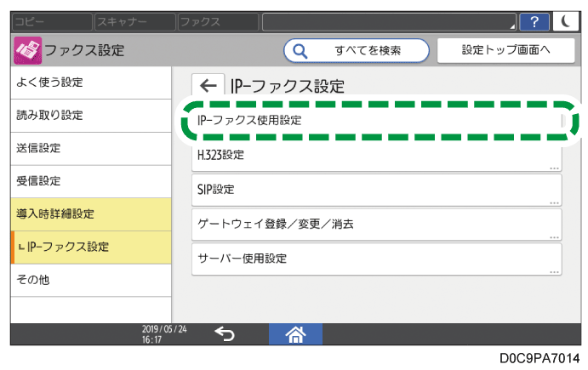This screenshot has width=588, height=370.
Task: Switch to コピー tab
Action: (52, 22)
